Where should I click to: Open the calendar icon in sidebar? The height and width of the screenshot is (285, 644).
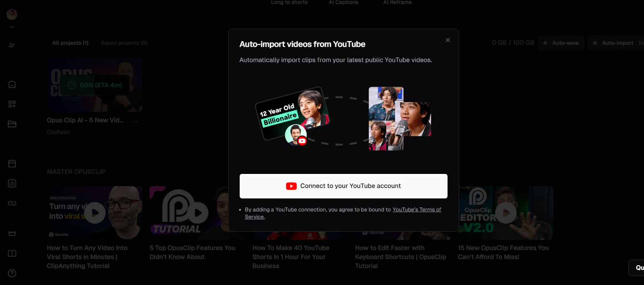point(12,163)
